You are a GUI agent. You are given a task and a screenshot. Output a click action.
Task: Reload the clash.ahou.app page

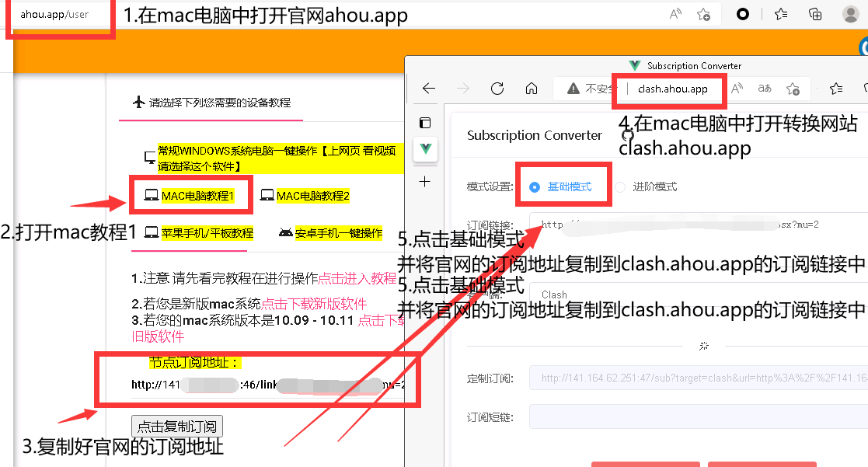(x=497, y=89)
